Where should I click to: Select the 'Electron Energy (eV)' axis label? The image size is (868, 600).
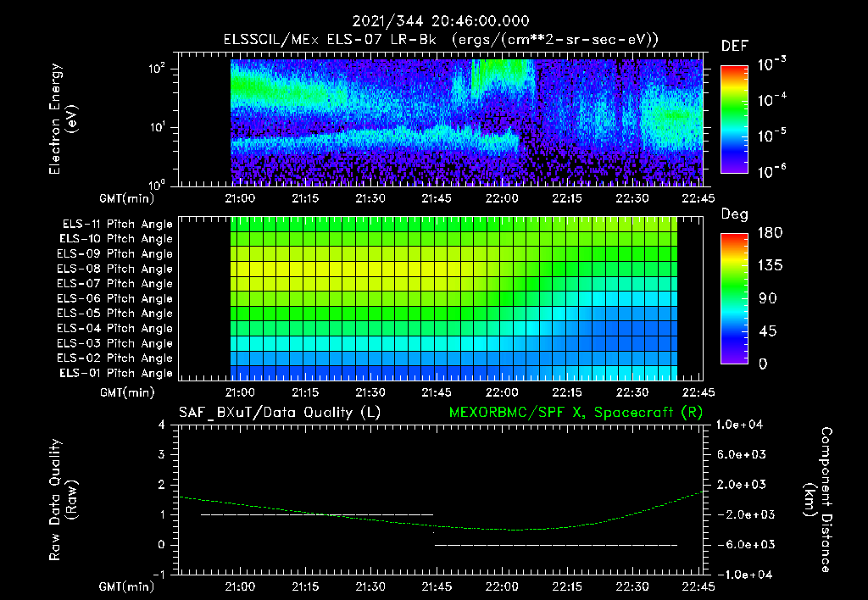pyautogui.click(x=63, y=119)
